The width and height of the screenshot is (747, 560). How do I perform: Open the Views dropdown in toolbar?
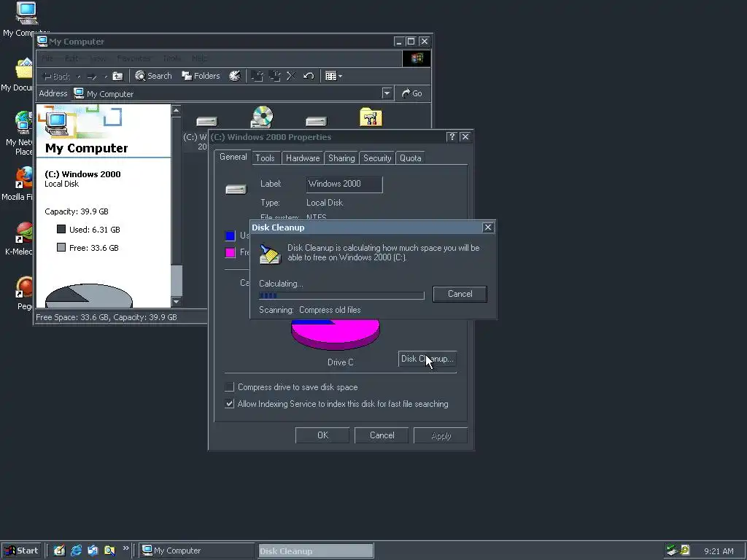(333, 76)
